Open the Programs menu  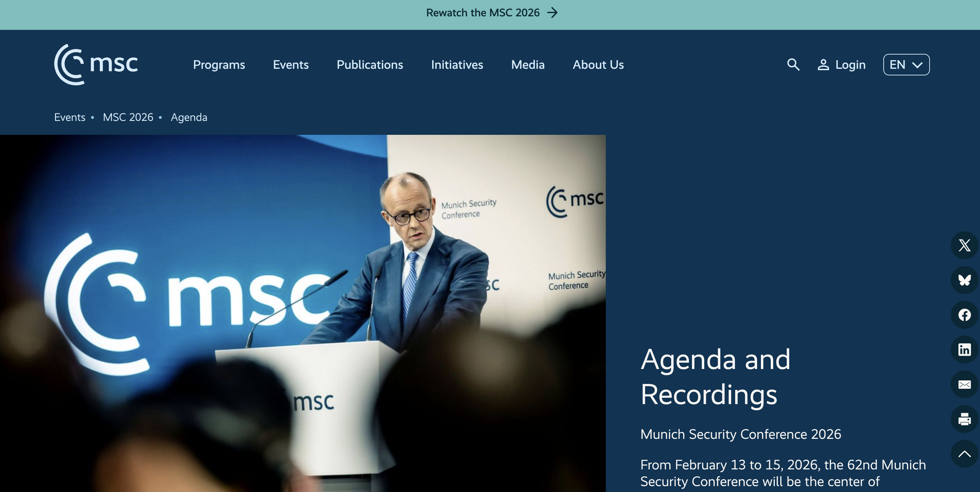[219, 65]
